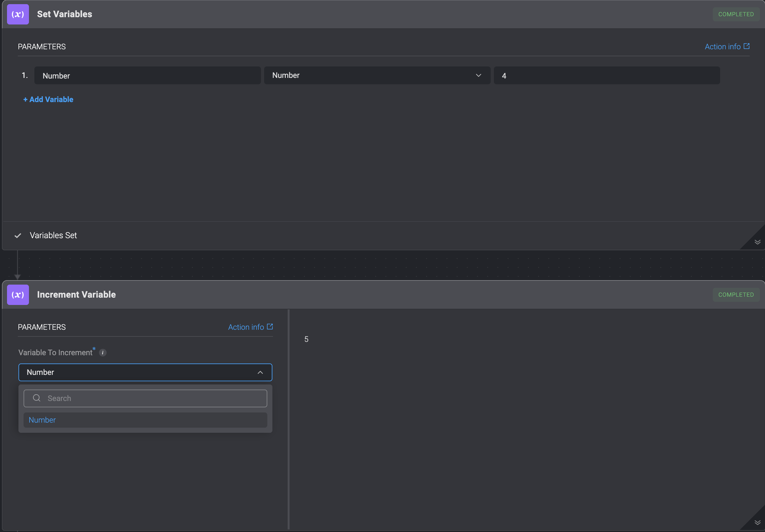Open Action info link in Increment Variable panel
The width and height of the screenshot is (765, 532).
pos(250,327)
